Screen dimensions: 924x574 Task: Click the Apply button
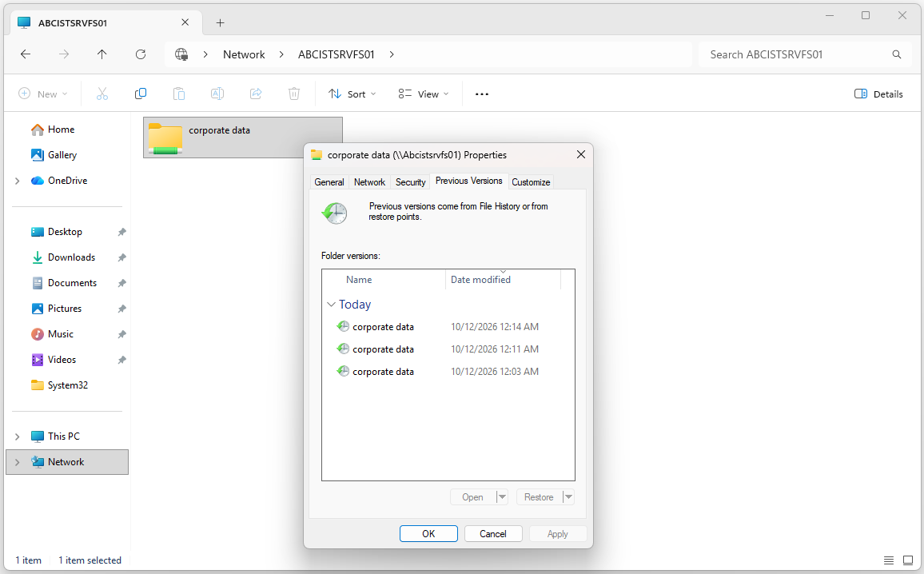pos(557,533)
